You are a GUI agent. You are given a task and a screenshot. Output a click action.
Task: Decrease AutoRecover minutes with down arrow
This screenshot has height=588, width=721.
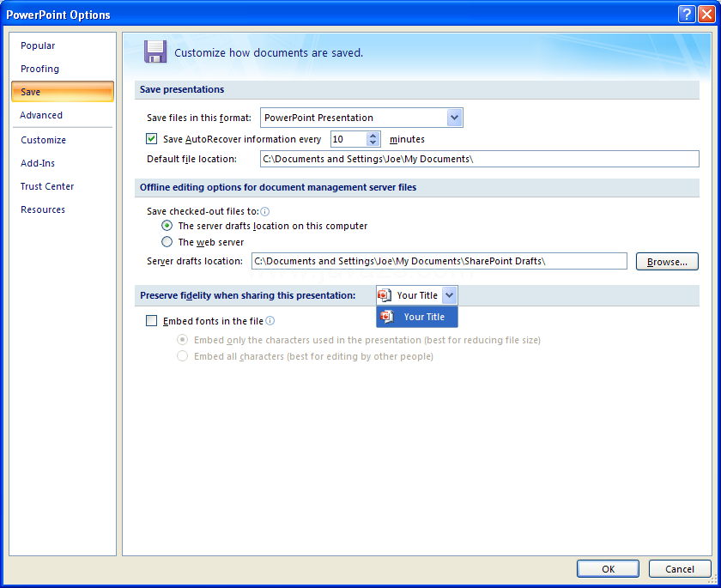coord(373,142)
